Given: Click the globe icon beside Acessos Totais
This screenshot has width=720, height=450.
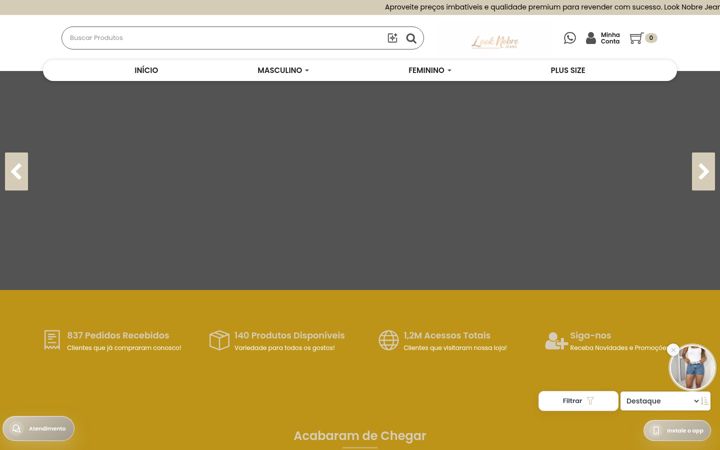Looking at the screenshot, I should (388, 340).
